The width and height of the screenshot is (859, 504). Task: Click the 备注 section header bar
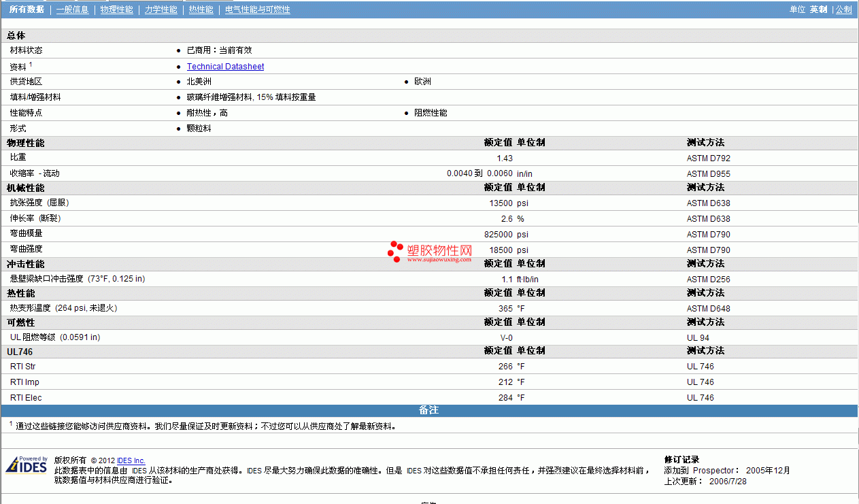[429, 411]
